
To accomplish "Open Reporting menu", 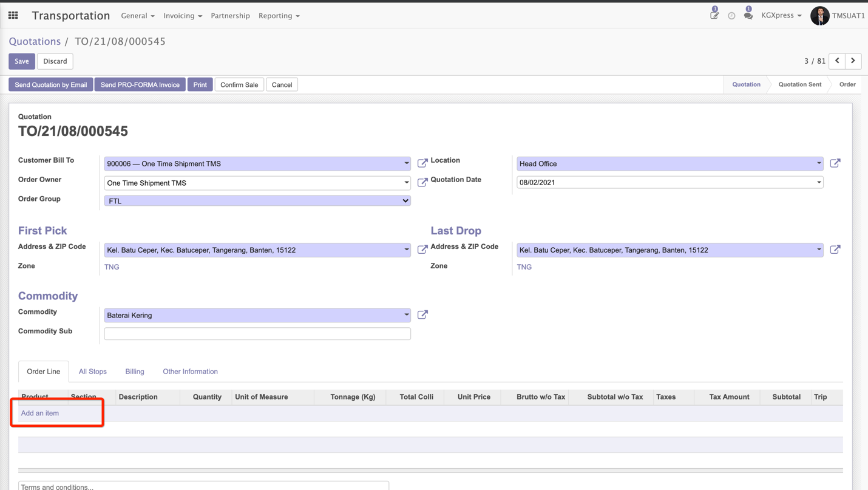I will (x=279, y=16).
